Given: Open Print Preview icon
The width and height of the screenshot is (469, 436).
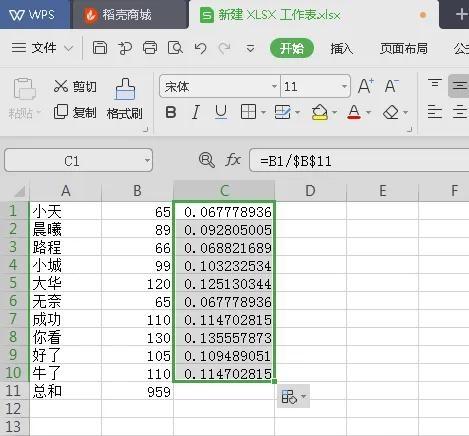Looking at the screenshot, I should click(x=175, y=48).
